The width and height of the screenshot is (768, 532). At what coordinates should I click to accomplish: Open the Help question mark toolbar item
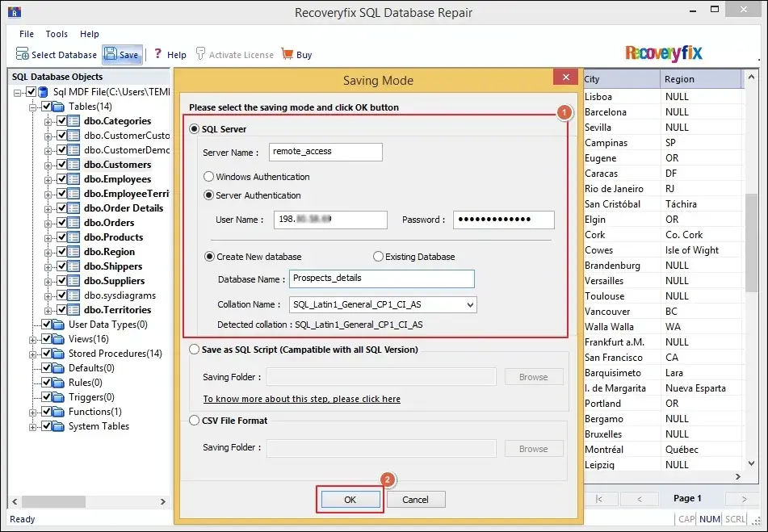coord(170,54)
